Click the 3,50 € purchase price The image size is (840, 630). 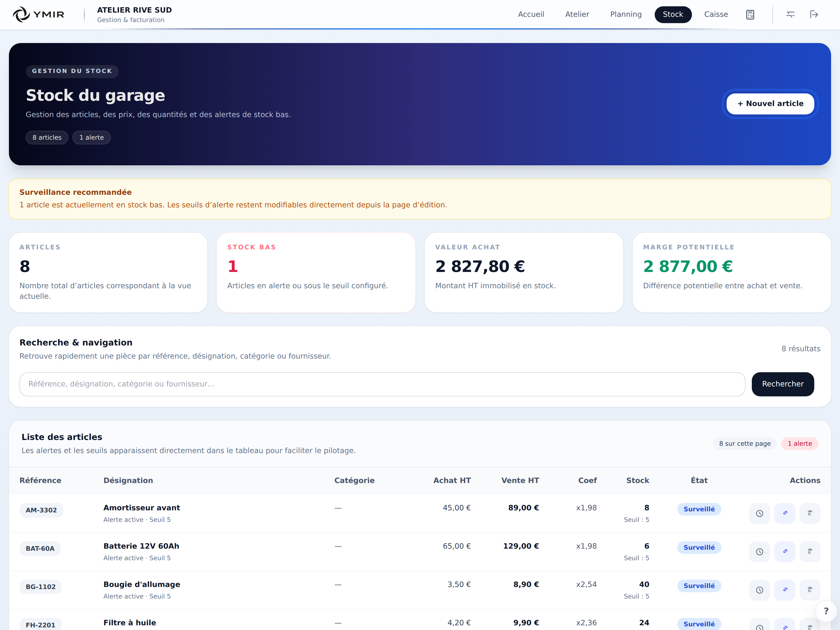pos(459,584)
